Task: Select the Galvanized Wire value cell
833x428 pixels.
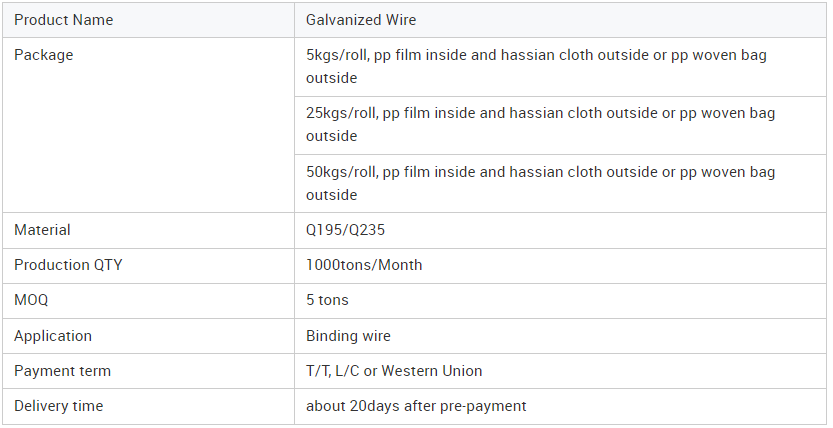Action: 560,20
